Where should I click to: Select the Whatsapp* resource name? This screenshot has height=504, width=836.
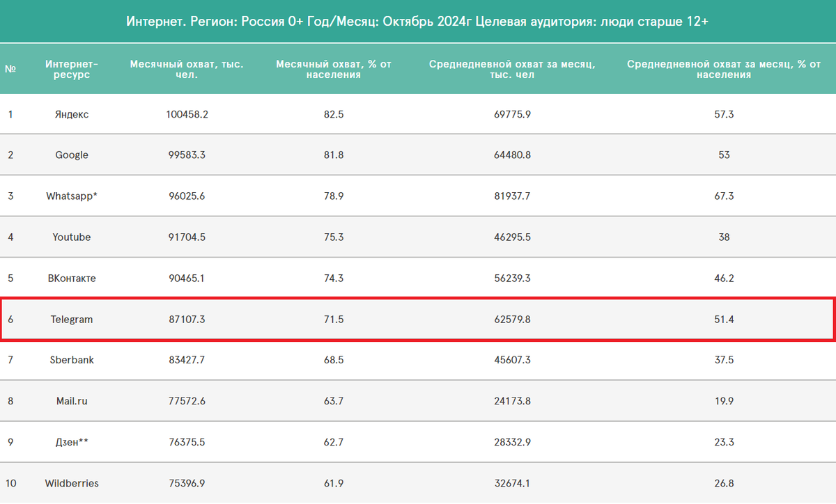[x=72, y=196]
